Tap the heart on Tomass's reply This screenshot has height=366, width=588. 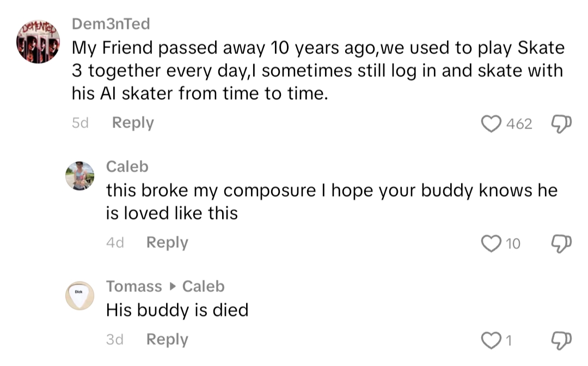tap(492, 340)
